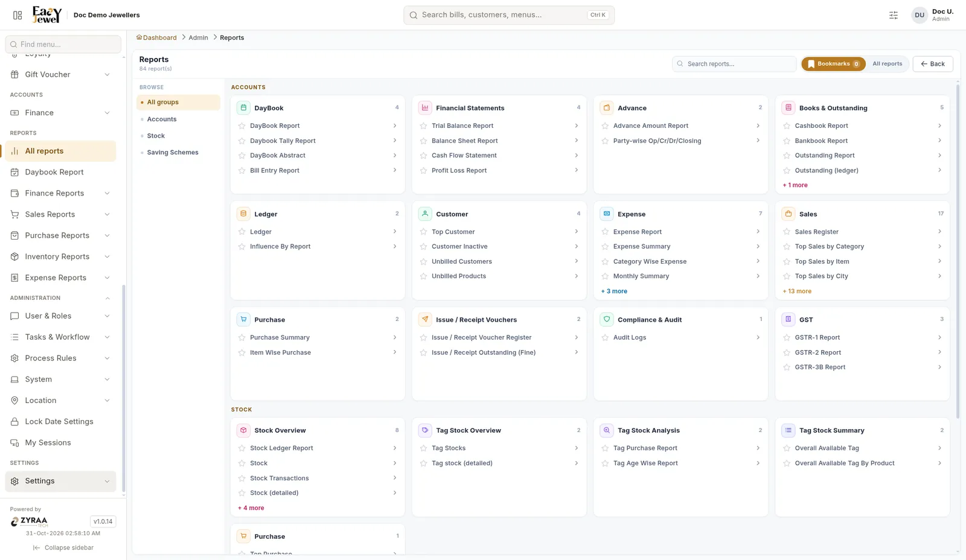Click the Sales group icon
966x560 pixels.
click(788, 214)
